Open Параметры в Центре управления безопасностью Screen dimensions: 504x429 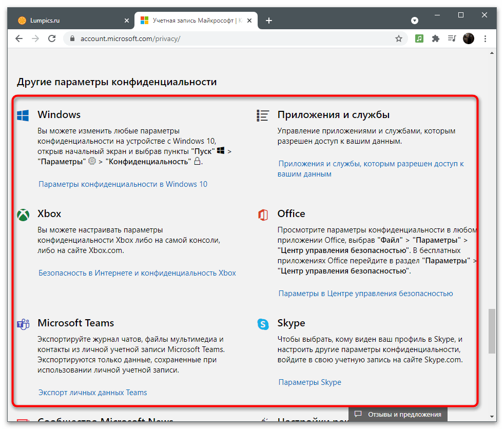[366, 294]
